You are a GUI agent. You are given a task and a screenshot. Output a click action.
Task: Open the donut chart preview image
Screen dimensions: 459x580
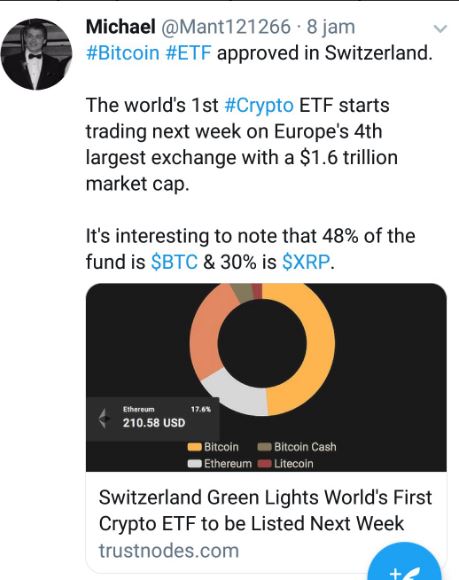tap(266, 377)
